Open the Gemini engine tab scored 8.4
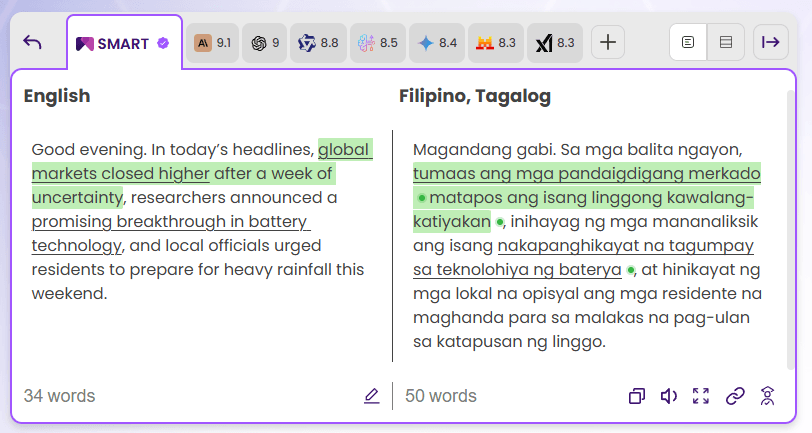The height and width of the screenshot is (433, 812). [437, 43]
